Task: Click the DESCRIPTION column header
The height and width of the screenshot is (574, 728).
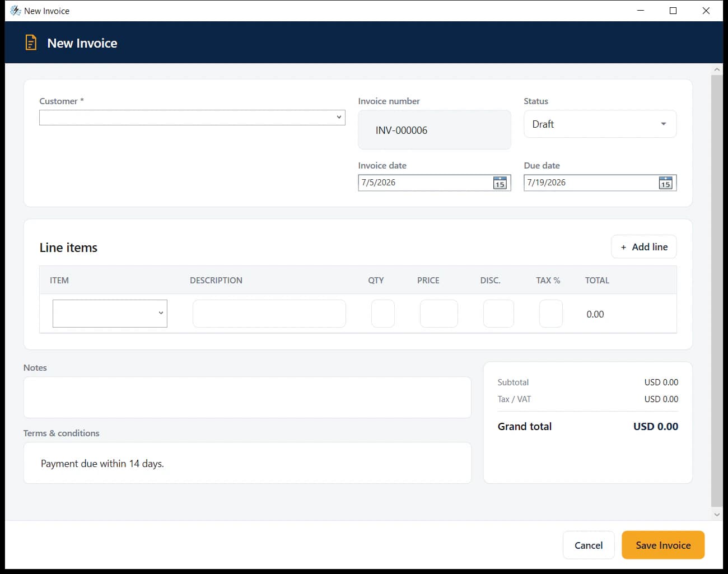Action: tap(216, 280)
